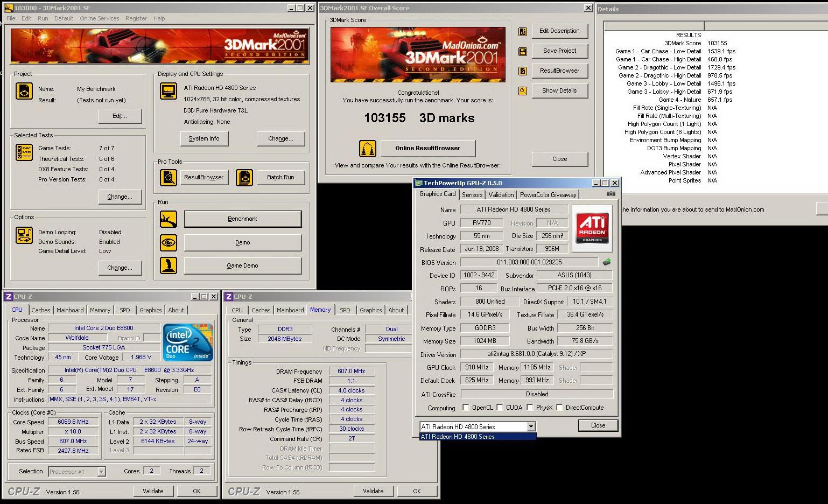This screenshot has width=828, height=504.
Task: Switch to the Sensors tab in GPU-Z
Action: (x=472, y=195)
